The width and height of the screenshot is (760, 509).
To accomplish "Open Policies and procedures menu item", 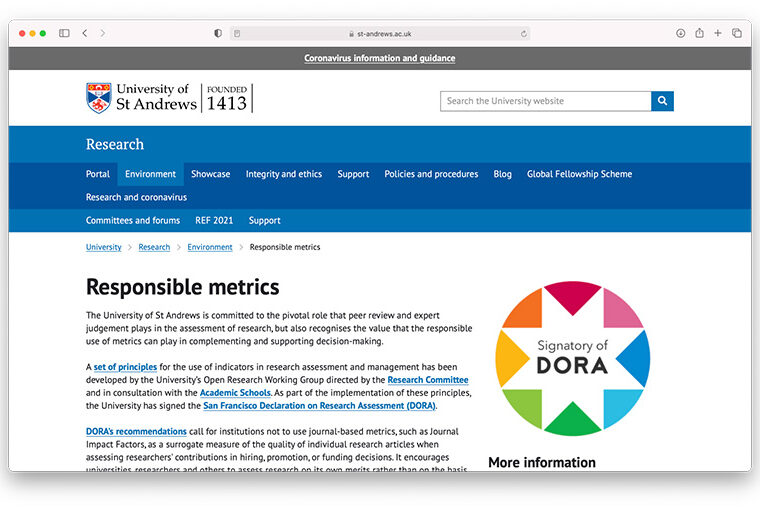I will tap(431, 174).
